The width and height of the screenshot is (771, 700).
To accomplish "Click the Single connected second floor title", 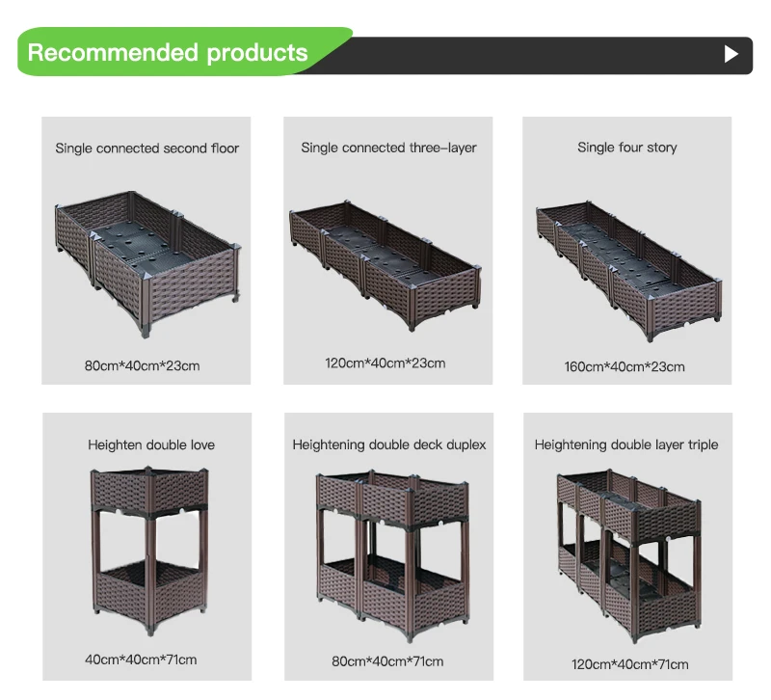I will coord(146,148).
